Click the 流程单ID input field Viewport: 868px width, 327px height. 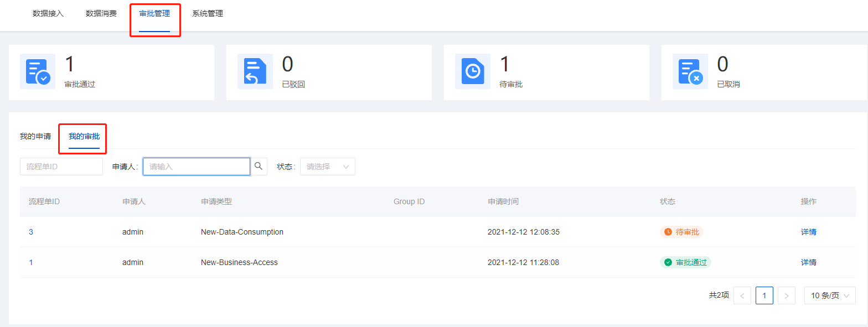61,167
